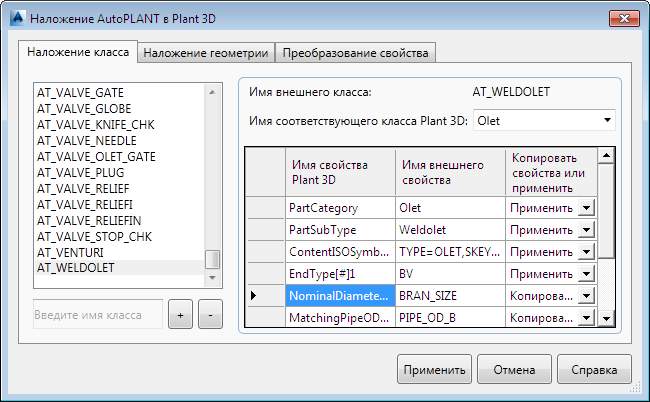This screenshot has width=650, height=402.
Task: Click the PIPE_OD_B external property cell
Action: tap(450, 317)
